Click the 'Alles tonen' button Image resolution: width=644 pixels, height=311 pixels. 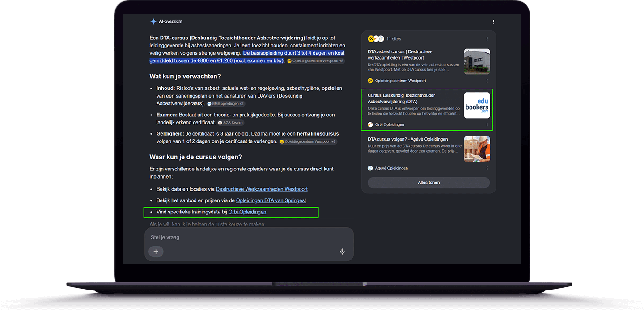428,183
